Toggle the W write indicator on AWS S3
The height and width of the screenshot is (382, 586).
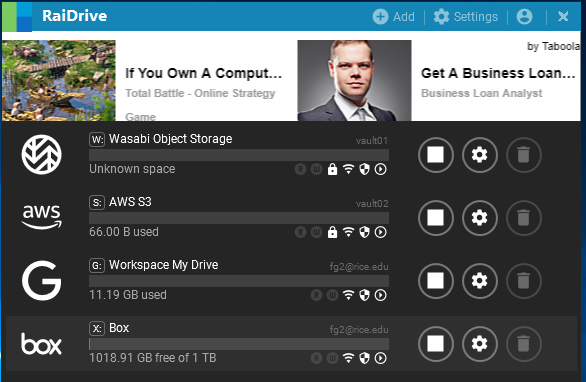point(316,232)
